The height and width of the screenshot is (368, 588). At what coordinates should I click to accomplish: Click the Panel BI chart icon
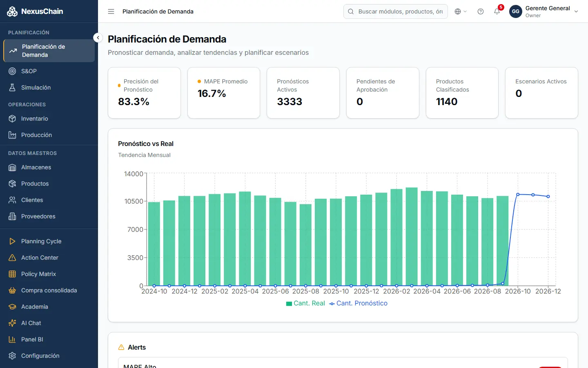coord(12,339)
